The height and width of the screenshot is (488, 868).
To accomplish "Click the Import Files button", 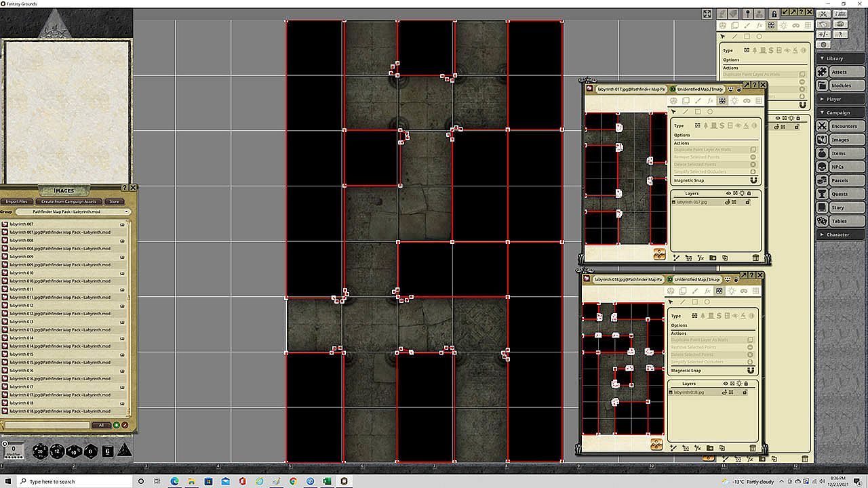I will pyautogui.click(x=17, y=201).
